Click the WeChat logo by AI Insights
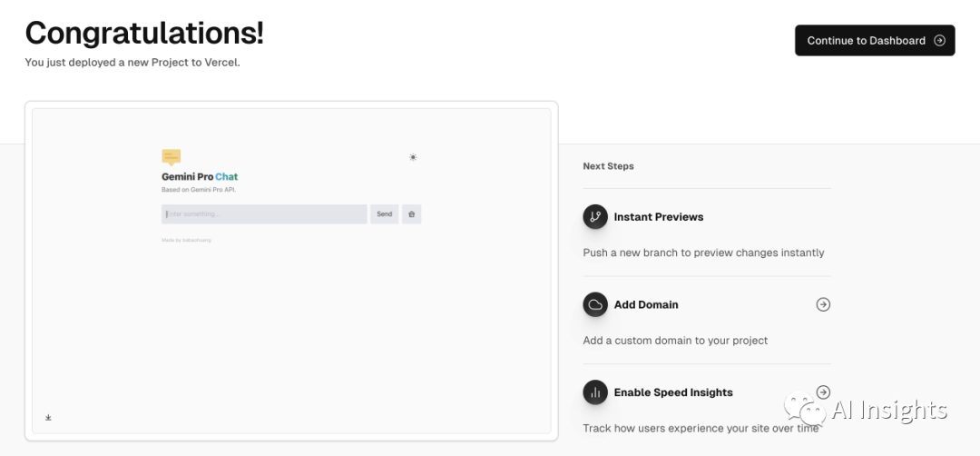Image resolution: width=980 pixels, height=456 pixels. tap(804, 409)
